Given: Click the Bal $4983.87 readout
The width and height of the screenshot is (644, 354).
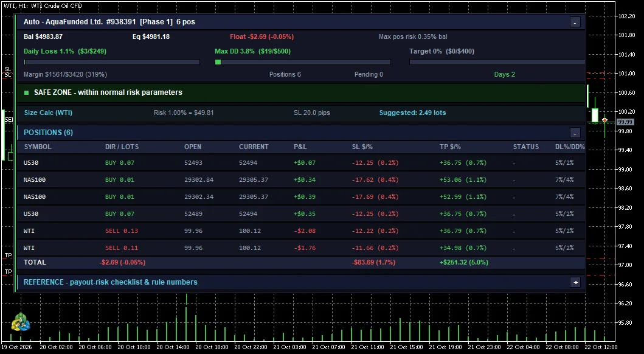Looking at the screenshot, I should [43, 36].
